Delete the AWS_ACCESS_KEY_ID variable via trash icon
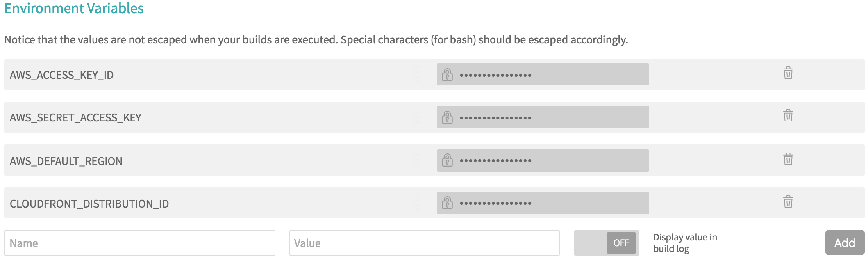The width and height of the screenshot is (868, 261). point(788,74)
